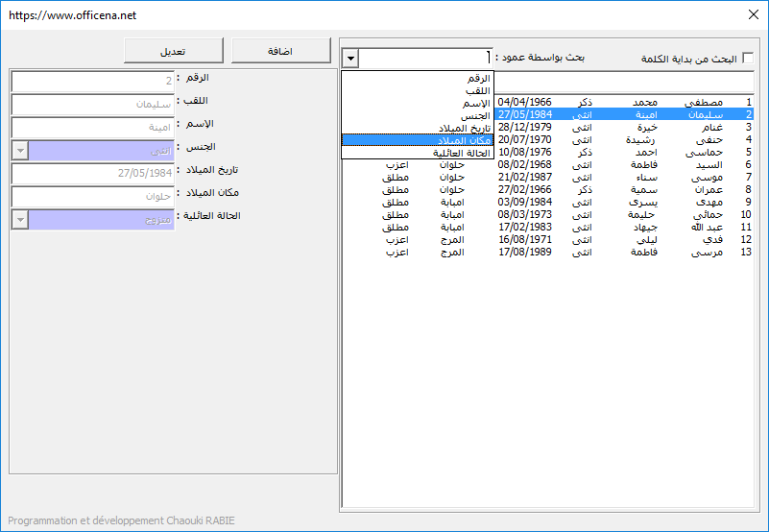
Task: Click the اللقب field showing سليمان
Action: point(93,105)
